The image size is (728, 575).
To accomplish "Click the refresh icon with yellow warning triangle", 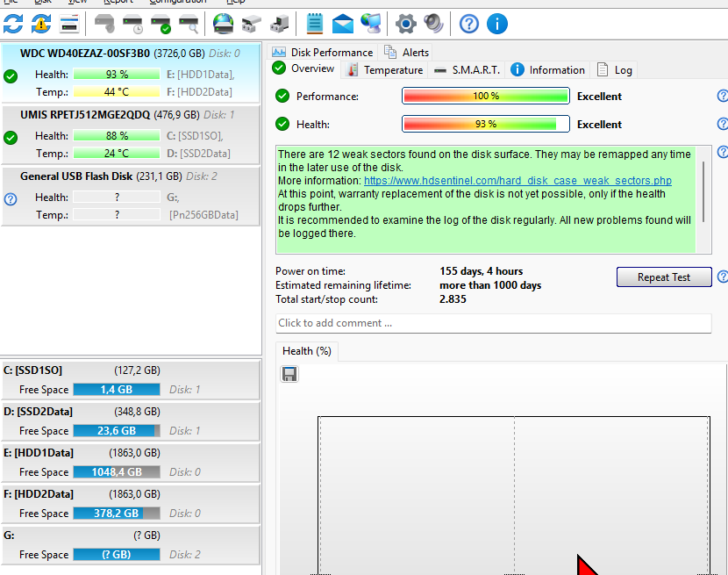I will [41, 24].
